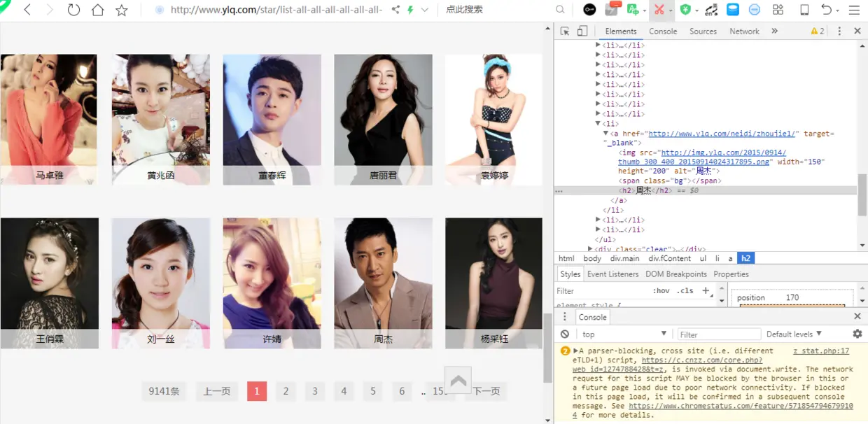
Task: Click the back-to-top arrow button
Action: click(x=458, y=381)
